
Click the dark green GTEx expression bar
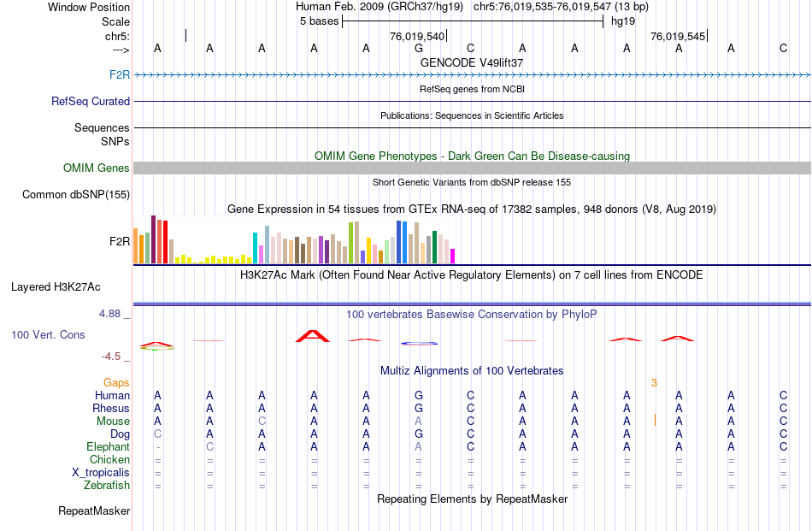click(434, 247)
